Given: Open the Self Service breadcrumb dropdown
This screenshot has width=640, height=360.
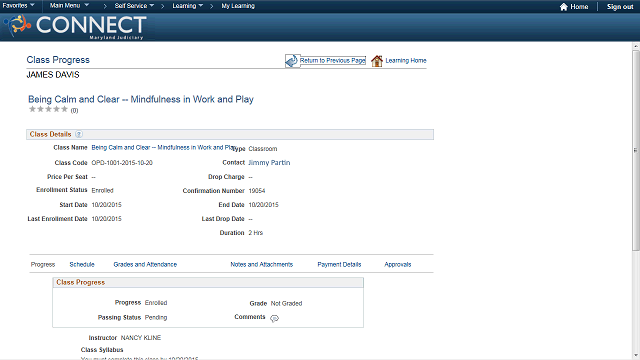Looking at the screenshot, I should click(134, 6).
